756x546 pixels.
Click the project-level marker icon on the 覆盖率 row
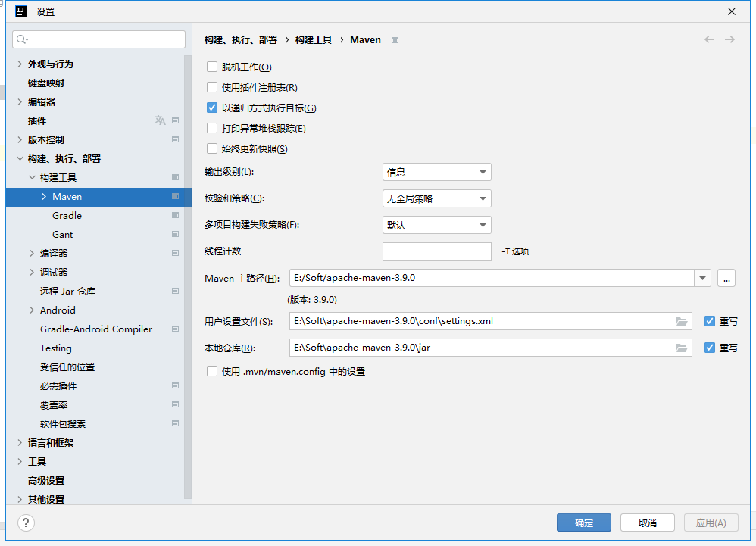click(176, 405)
